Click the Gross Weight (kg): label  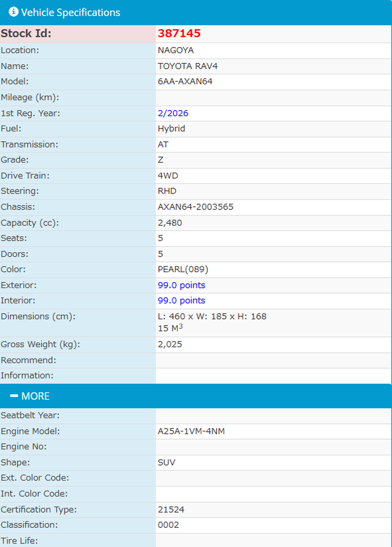coord(40,344)
